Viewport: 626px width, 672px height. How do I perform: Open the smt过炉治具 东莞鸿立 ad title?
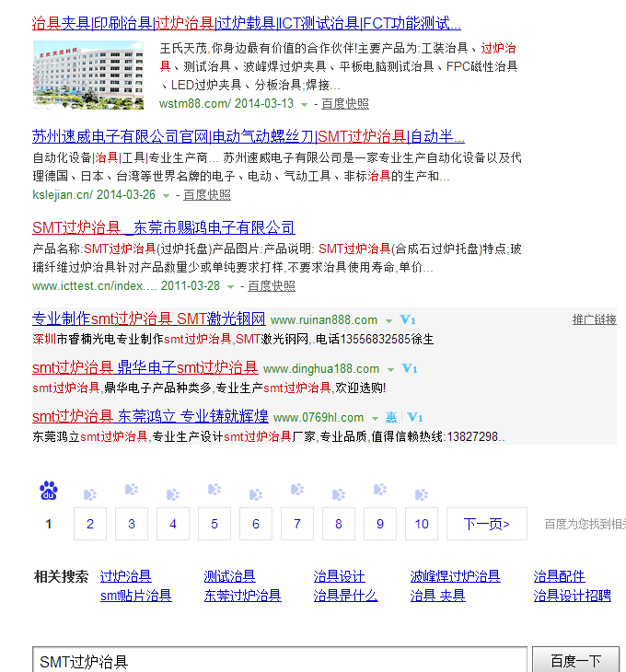click(150, 417)
